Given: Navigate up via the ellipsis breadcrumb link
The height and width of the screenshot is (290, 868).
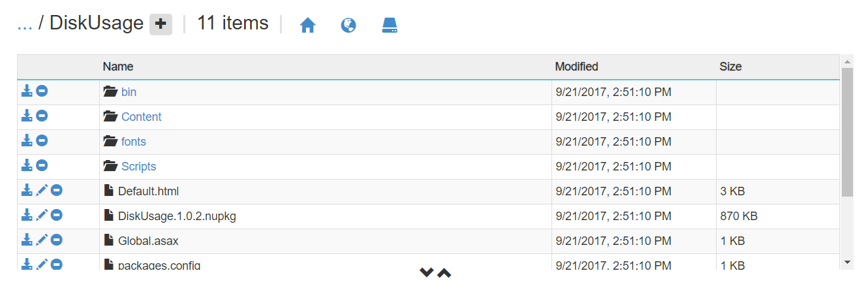Looking at the screenshot, I should pyautogui.click(x=25, y=24).
